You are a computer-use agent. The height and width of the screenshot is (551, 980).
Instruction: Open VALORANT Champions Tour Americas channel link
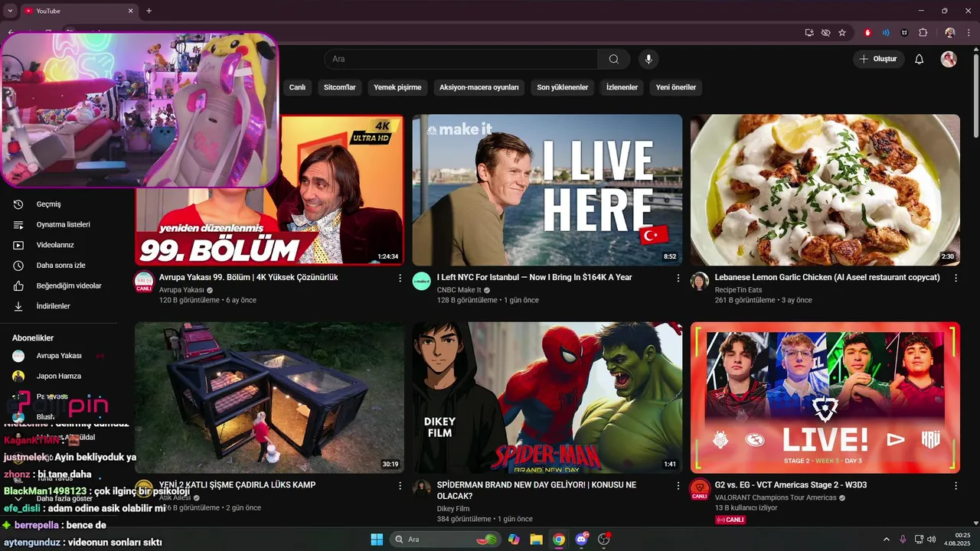coord(776,497)
